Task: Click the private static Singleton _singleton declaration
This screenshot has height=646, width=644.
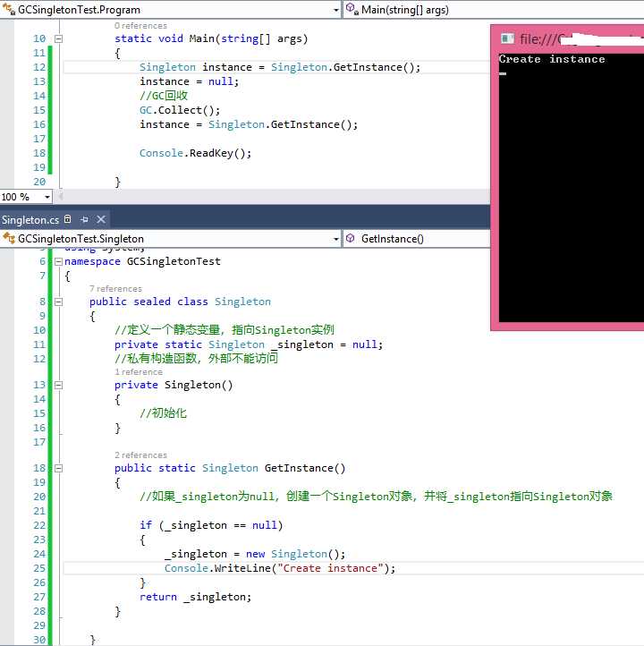Action: 249,344
